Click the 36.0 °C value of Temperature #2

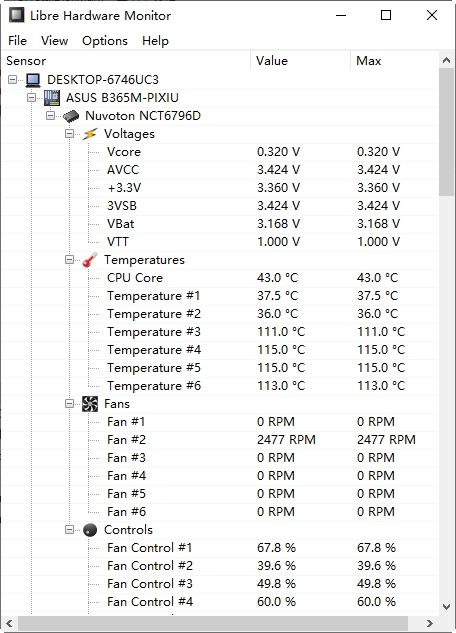point(277,314)
